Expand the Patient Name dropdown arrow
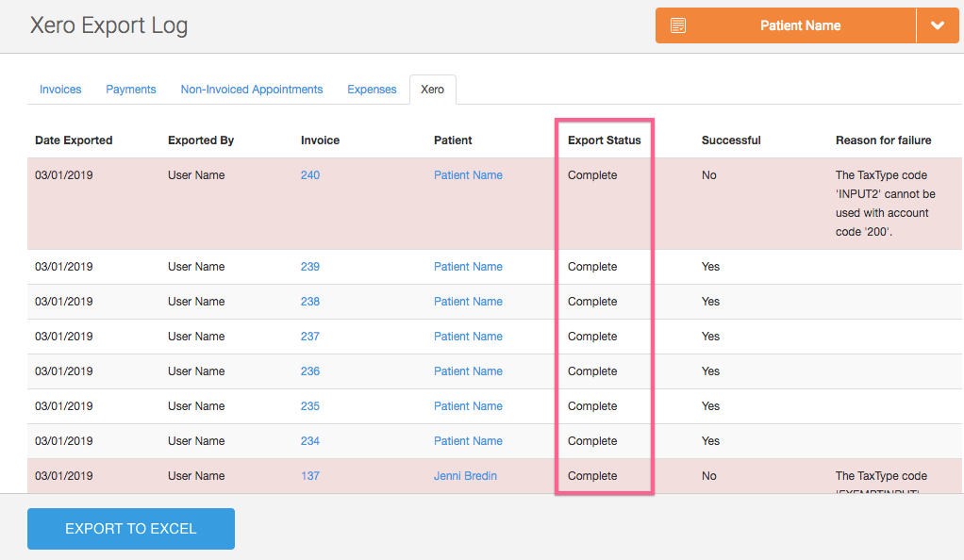This screenshot has height=560, width=964. (937, 26)
